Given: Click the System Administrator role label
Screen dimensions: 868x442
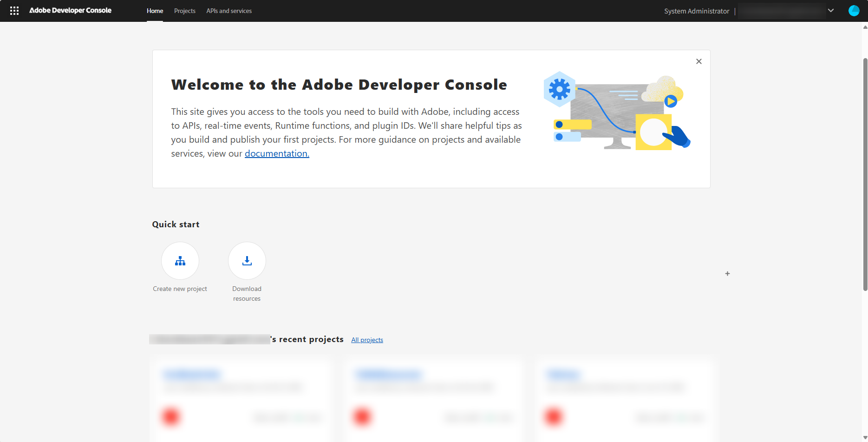Looking at the screenshot, I should [x=697, y=11].
